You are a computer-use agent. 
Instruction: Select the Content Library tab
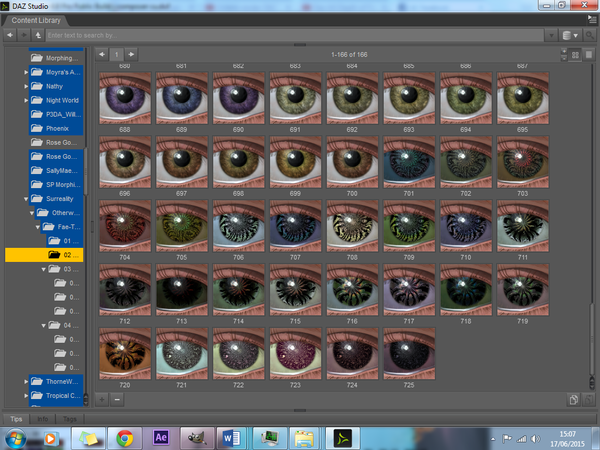click(36, 20)
